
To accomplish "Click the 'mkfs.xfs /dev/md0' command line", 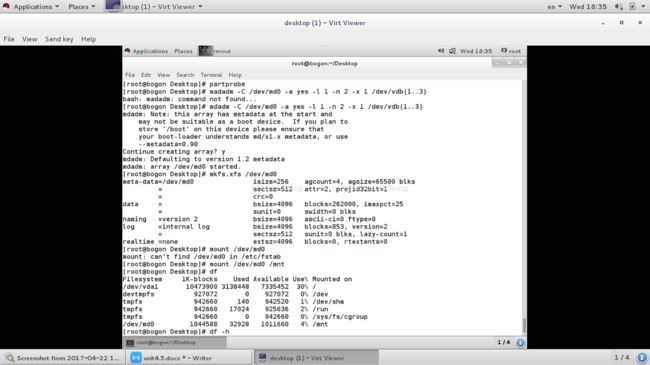I will 200,174.
